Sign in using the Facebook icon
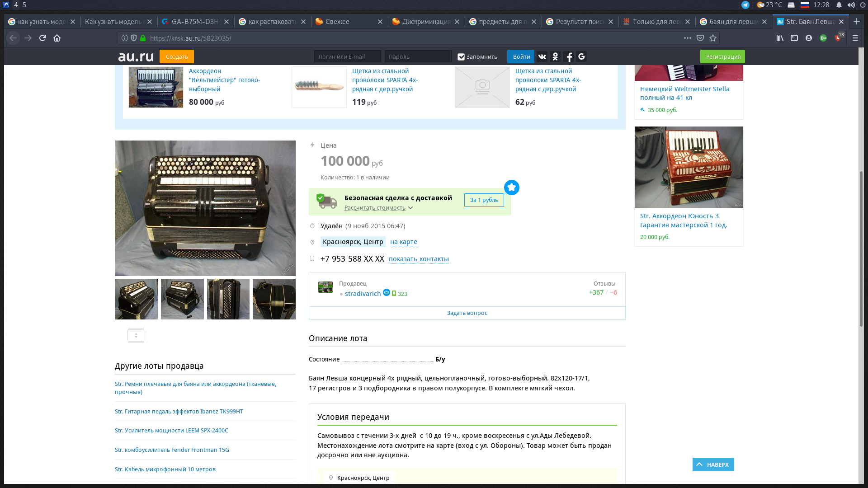The width and height of the screenshot is (868, 488). click(569, 56)
